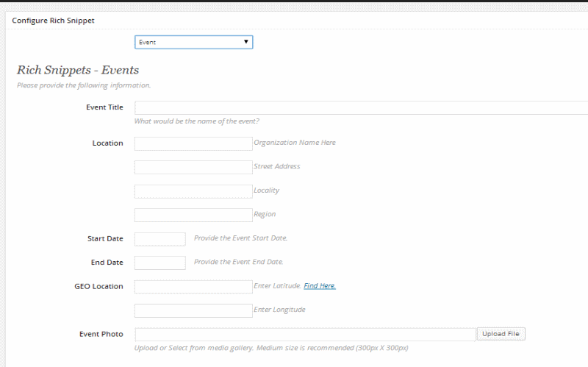
Task: Open the End Date field
Action: pyautogui.click(x=160, y=263)
